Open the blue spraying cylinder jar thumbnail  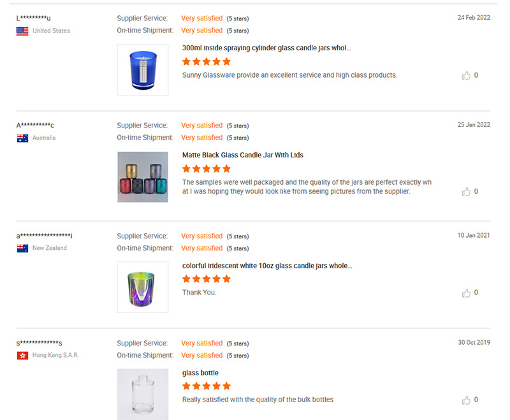tap(142, 70)
